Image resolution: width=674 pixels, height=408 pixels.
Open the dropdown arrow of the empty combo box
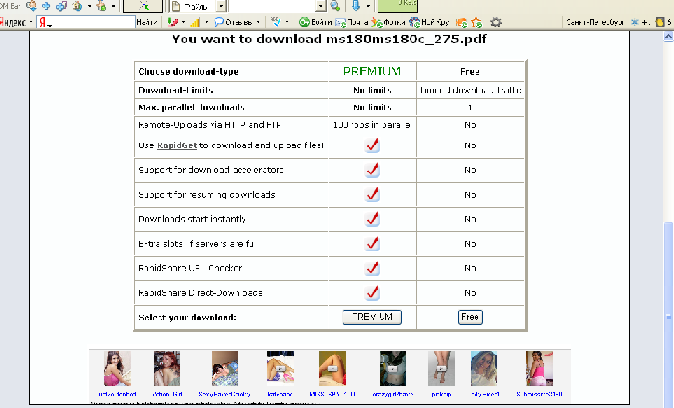tap(321, 6)
